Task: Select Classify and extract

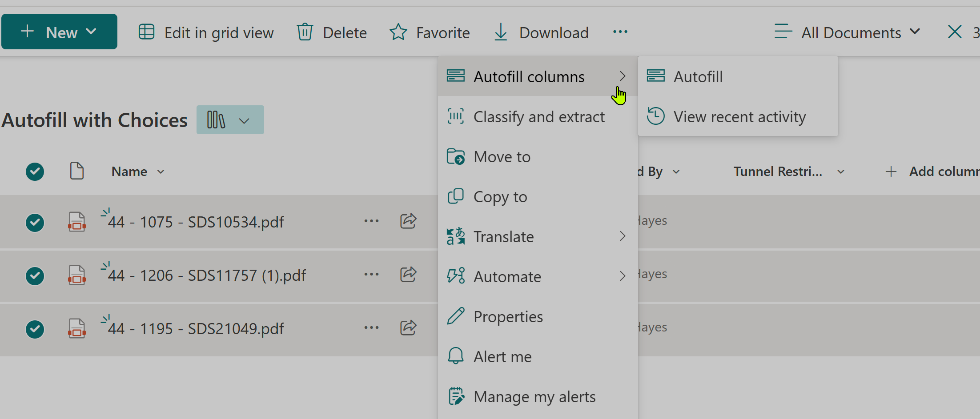Action: coord(538,116)
